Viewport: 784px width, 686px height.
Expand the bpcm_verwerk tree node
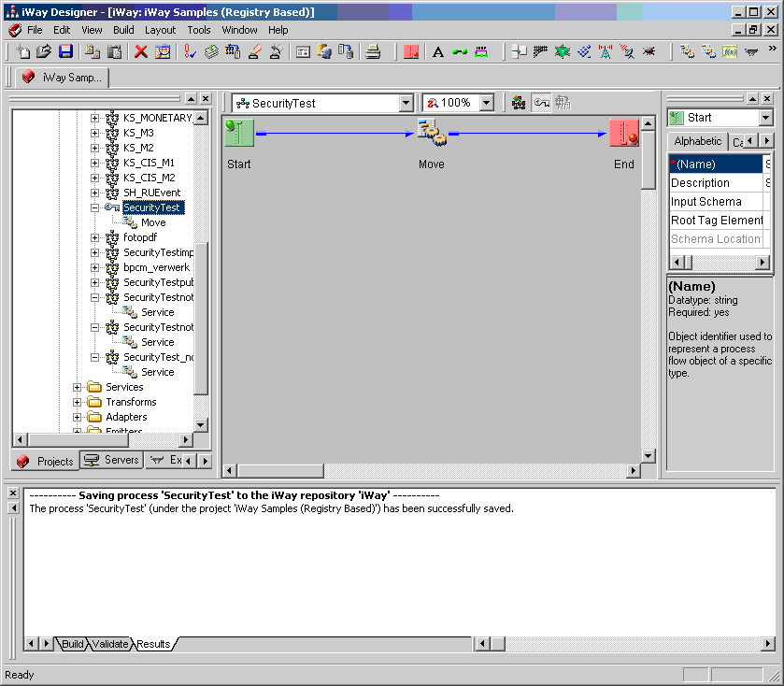coord(94,268)
